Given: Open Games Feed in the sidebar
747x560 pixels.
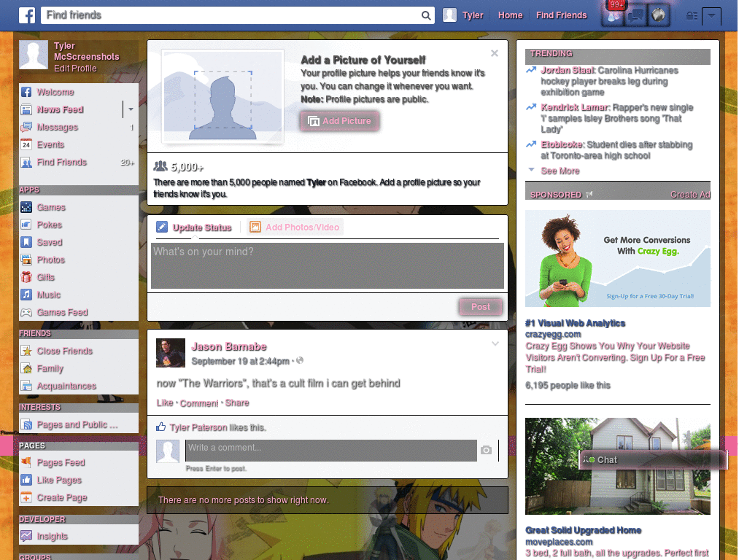Looking at the screenshot, I should click(x=62, y=313).
